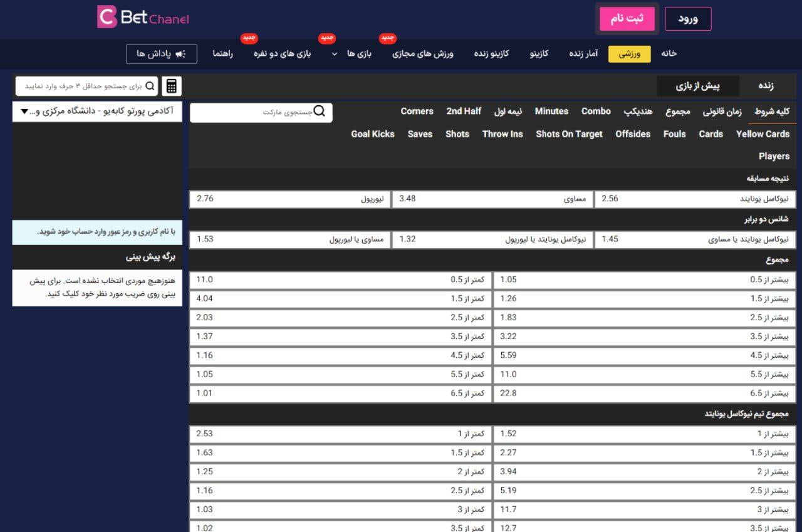802x532 pixels.
Task: Open the Players market tab
Action: click(x=773, y=156)
